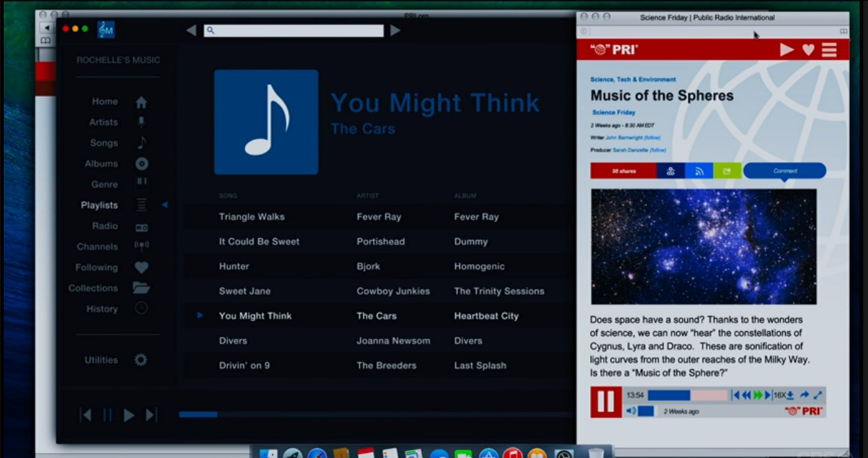The width and height of the screenshot is (868, 458).
Task: Open the Science Friday link under headline
Action: coord(614,112)
